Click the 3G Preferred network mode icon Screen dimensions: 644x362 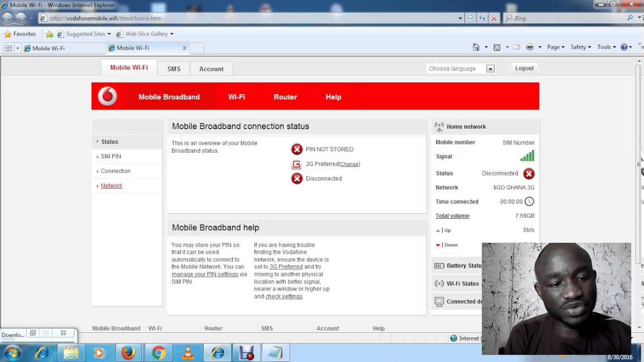click(297, 164)
